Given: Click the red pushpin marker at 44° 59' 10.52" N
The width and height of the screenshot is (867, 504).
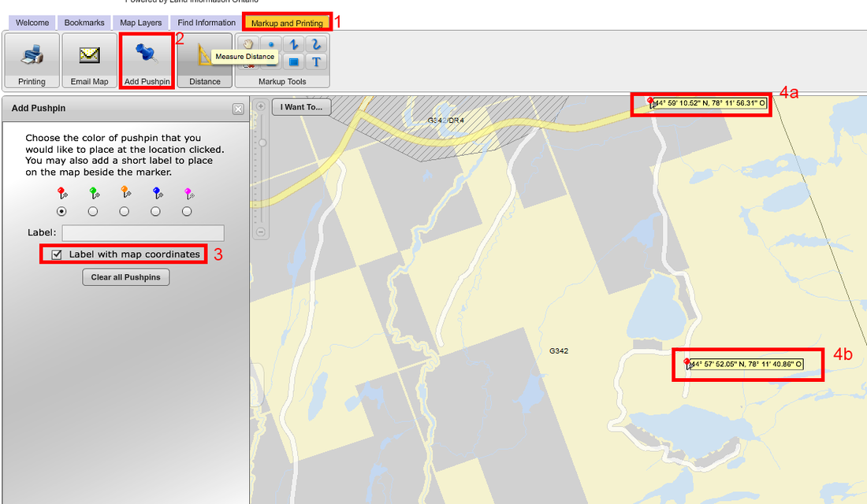Looking at the screenshot, I should [651, 102].
